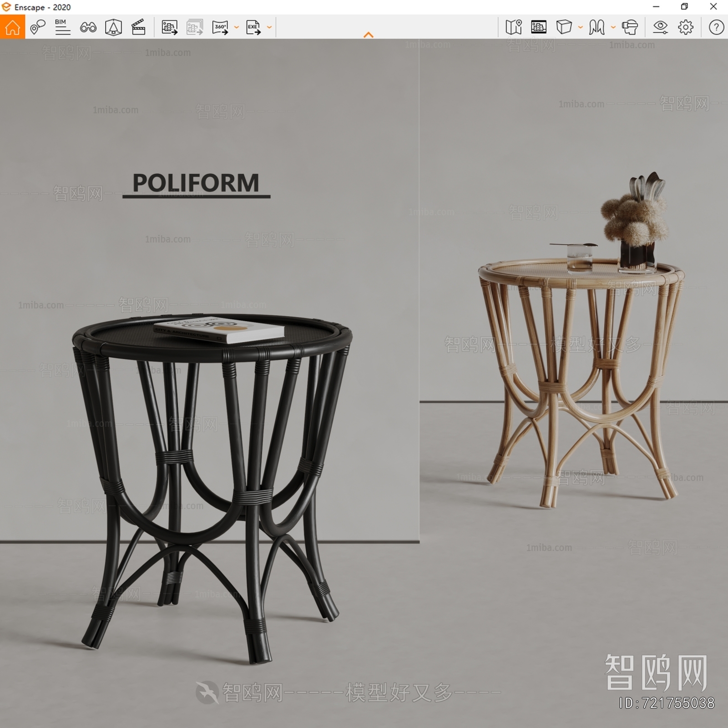Expand the projection mode dropdown

coord(581,27)
